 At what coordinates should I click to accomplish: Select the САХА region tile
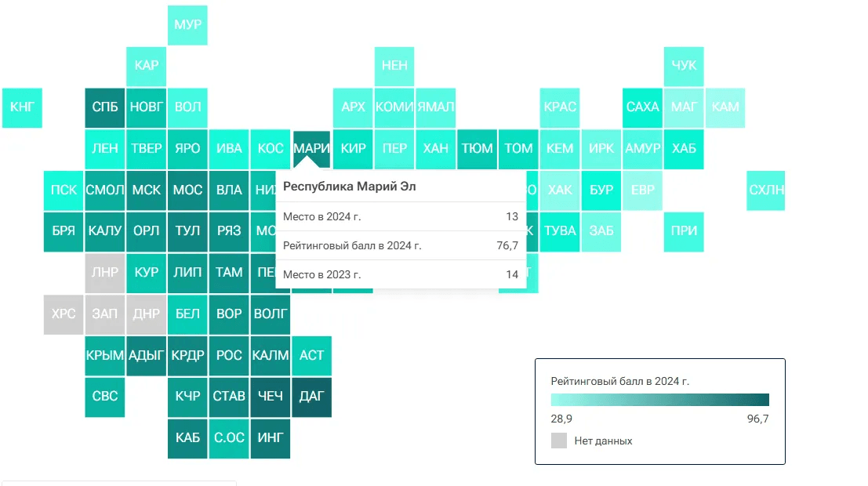(x=642, y=107)
